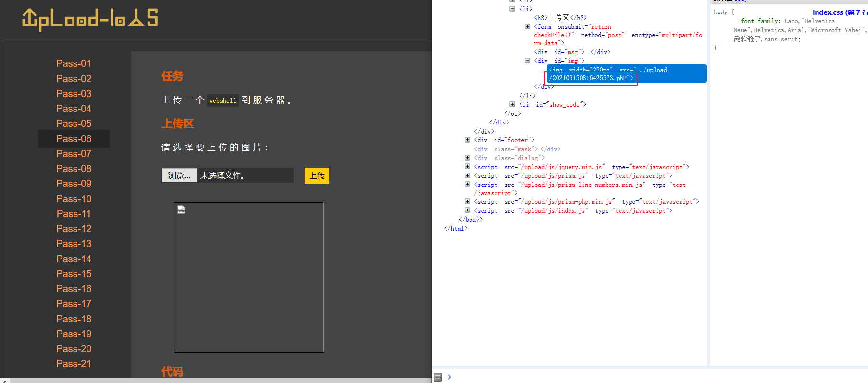The image size is (868, 383).
Task: Click the console prompt chevron
Action: (450, 377)
